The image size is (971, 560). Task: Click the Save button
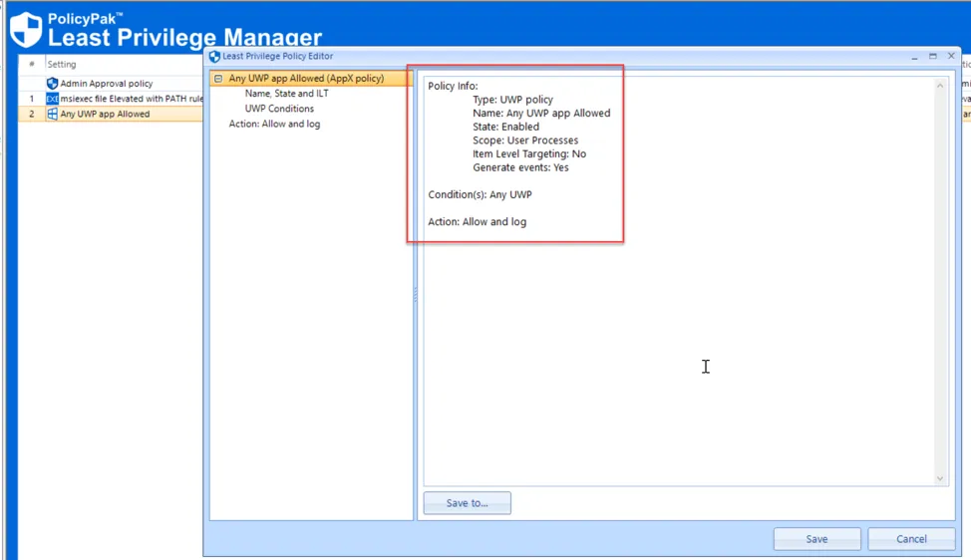(816, 539)
